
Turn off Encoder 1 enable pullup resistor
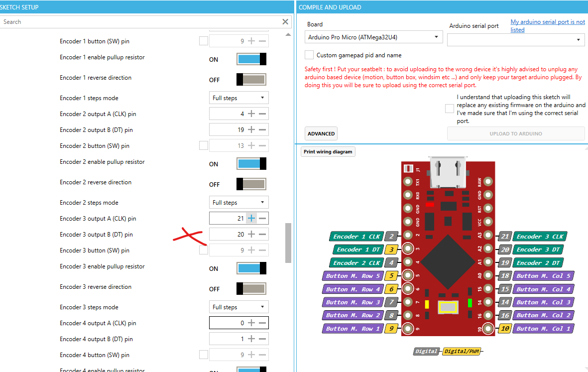coord(251,59)
